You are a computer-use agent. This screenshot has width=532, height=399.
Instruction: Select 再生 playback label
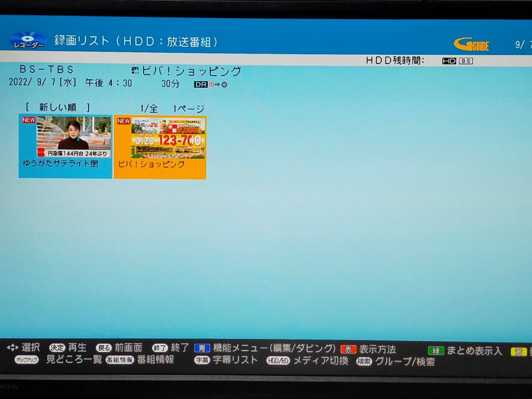(x=77, y=348)
